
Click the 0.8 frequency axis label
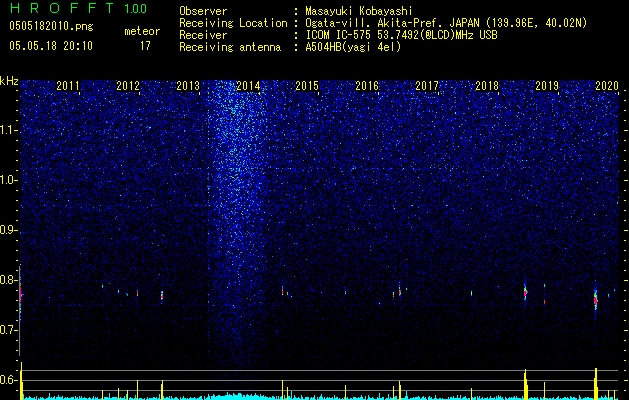click(9, 280)
